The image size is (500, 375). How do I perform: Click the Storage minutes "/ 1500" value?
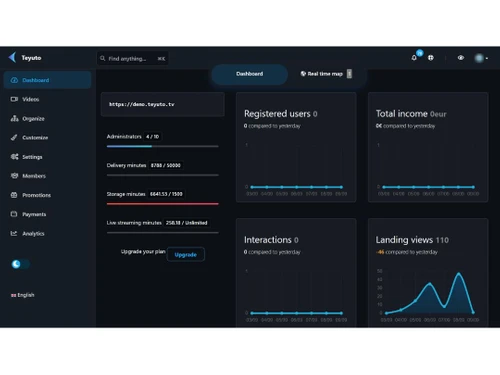(166, 194)
